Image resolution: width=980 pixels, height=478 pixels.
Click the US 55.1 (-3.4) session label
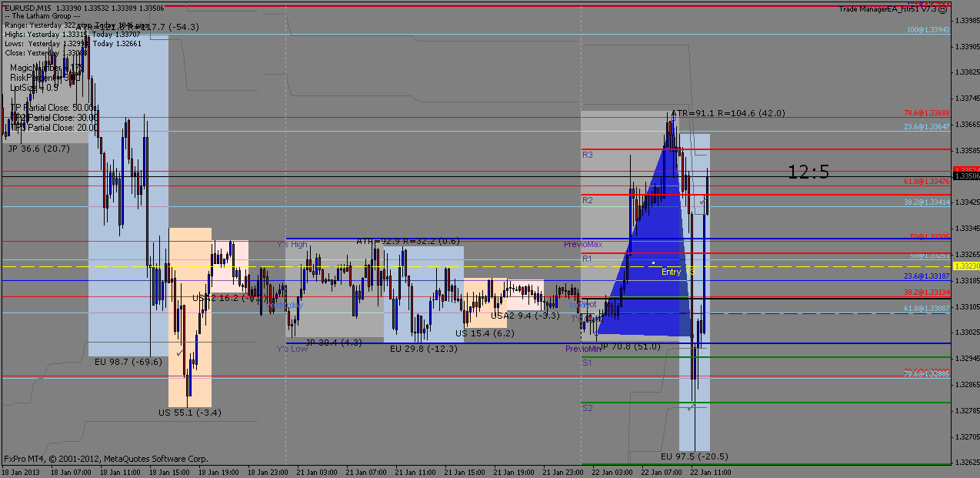(x=190, y=413)
